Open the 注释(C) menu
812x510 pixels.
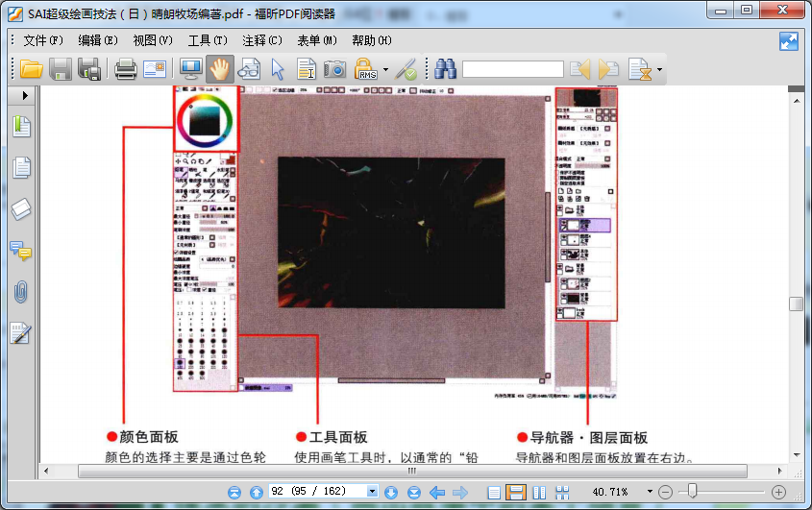click(262, 40)
